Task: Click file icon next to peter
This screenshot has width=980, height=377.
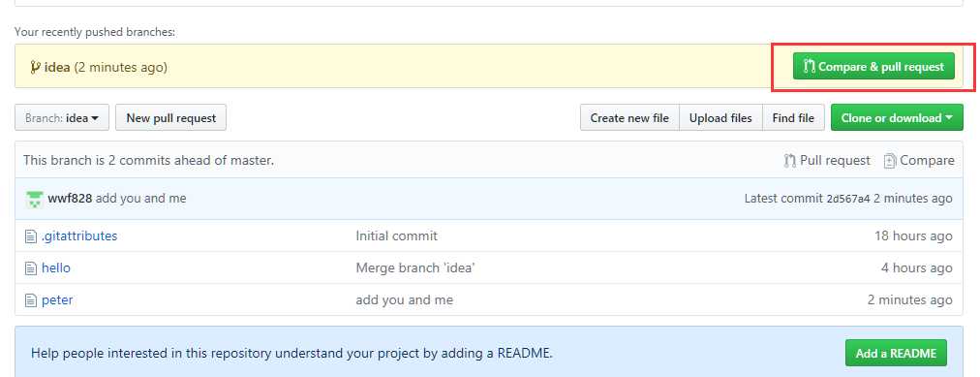Action: 31,300
